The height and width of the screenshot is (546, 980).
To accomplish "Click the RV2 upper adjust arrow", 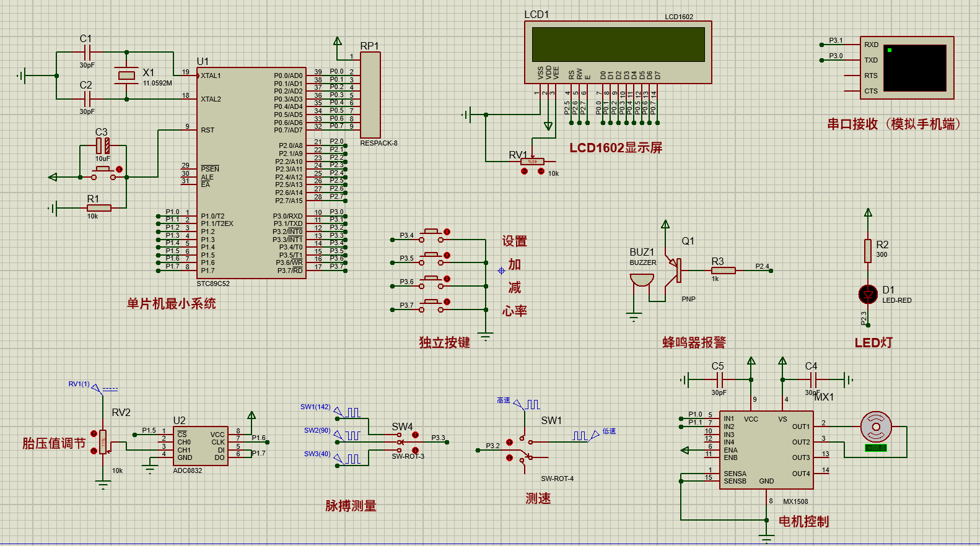I will [x=94, y=434].
